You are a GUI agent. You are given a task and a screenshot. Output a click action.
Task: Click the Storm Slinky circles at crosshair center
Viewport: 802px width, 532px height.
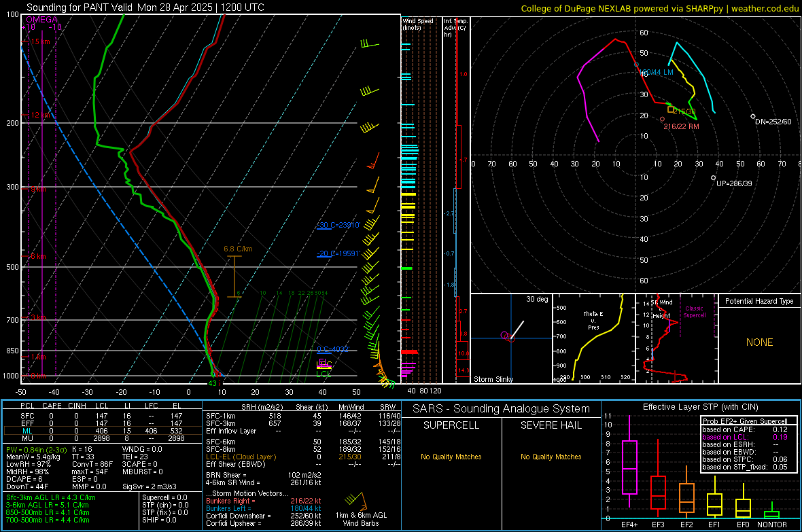[x=508, y=336]
